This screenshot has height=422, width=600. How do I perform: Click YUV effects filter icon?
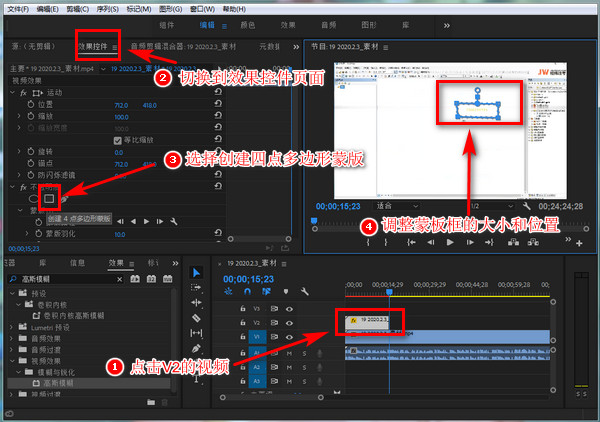coord(168,279)
